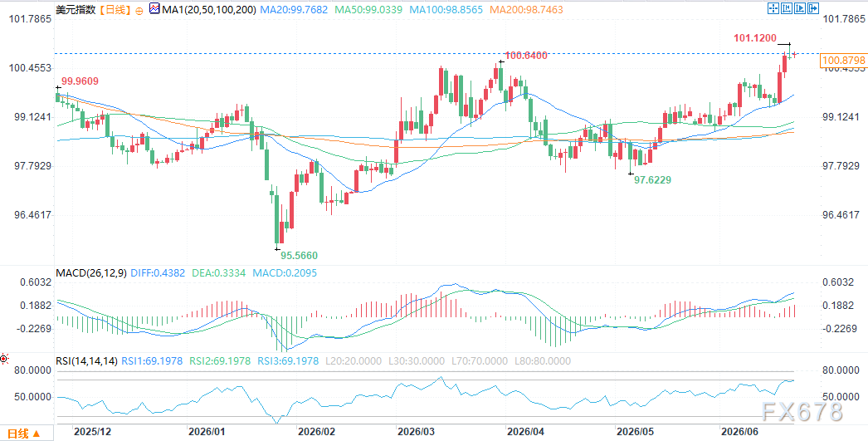The image size is (868, 441).
Task: Click the jump-to-chart-start axis icon
Action: click(787, 8)
